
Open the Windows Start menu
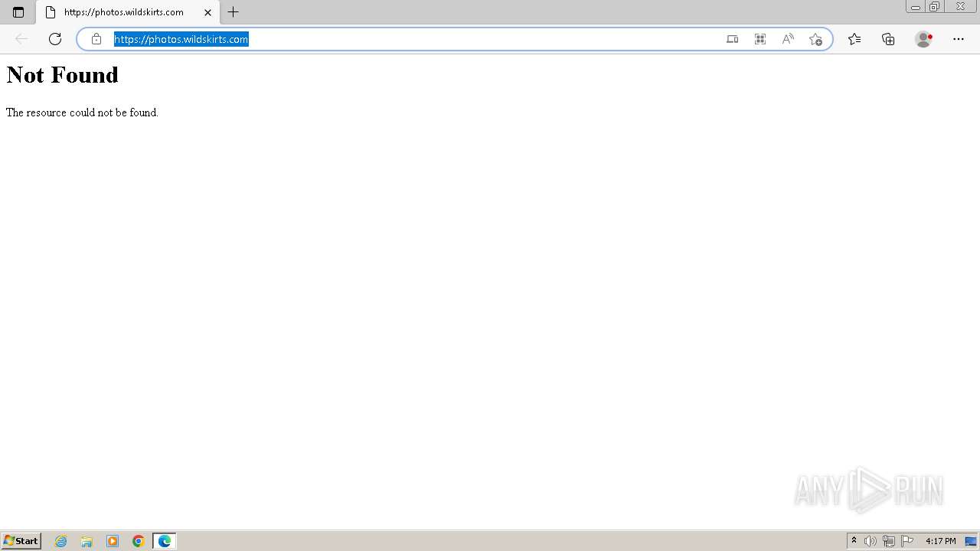point(21,541)
